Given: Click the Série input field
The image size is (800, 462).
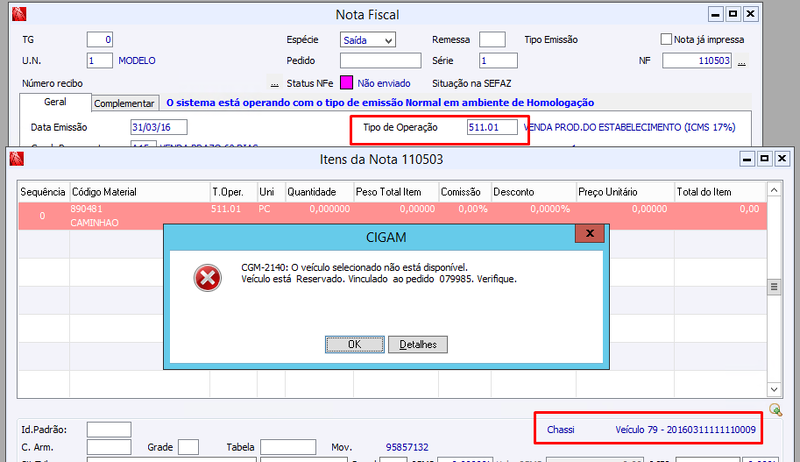Looking at the screenshot, I should click(x=498, y=60).
